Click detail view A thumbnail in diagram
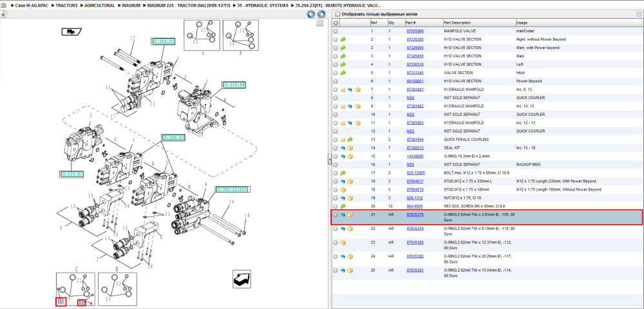Viewport: 644px width, 309px height. pos(202,35)
